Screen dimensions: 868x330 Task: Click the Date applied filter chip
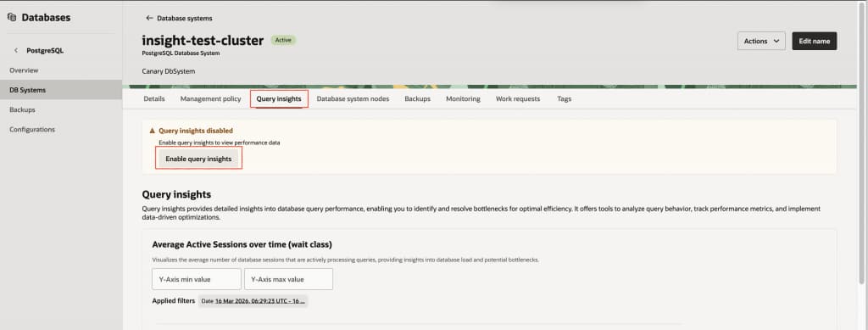coord(253,301)
